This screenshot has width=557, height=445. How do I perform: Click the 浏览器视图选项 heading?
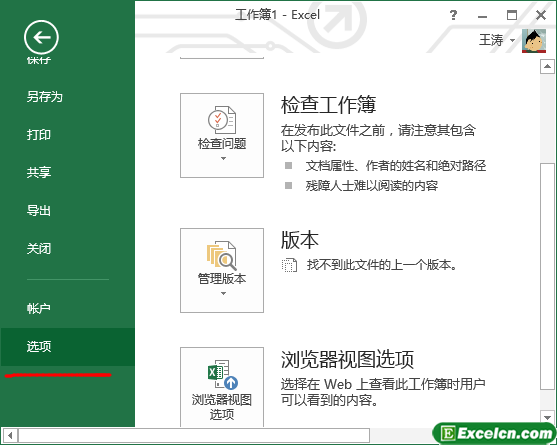coord(347,359)
